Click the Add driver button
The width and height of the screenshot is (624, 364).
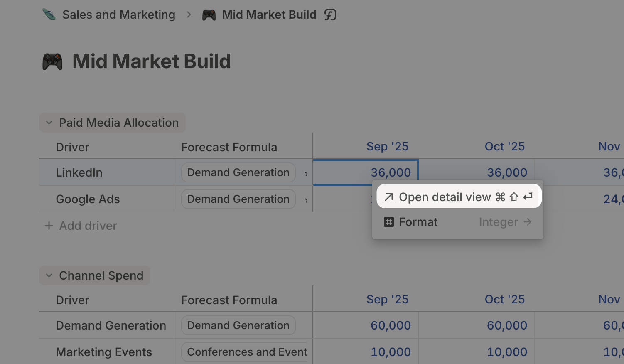point(81,226)
